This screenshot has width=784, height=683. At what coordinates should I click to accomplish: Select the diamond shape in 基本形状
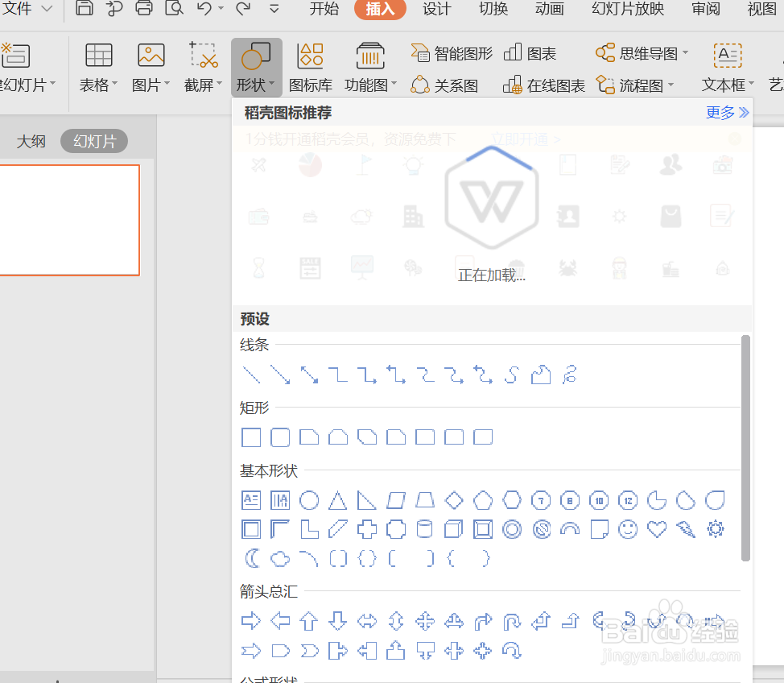(454, 500)
